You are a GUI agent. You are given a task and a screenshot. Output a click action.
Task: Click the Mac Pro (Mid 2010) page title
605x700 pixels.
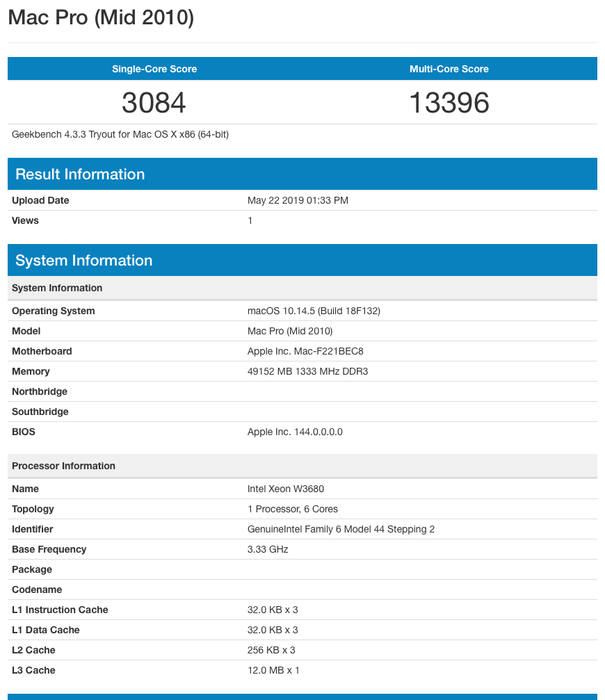[x=101, y=18]
